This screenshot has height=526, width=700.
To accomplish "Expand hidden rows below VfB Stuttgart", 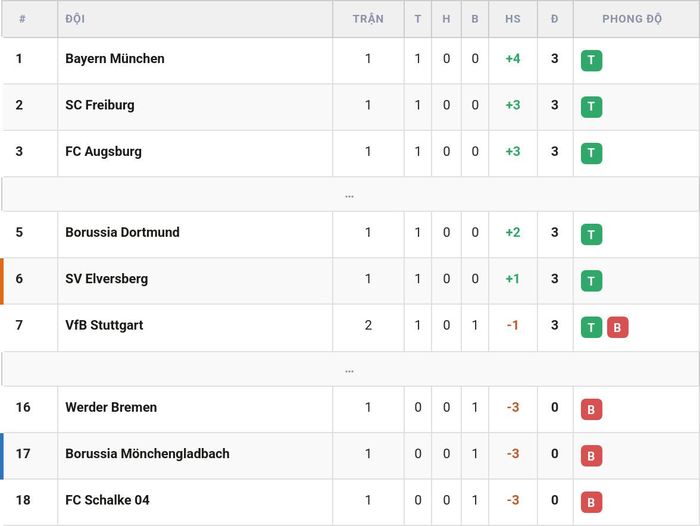I will click(x=350, y=369).
